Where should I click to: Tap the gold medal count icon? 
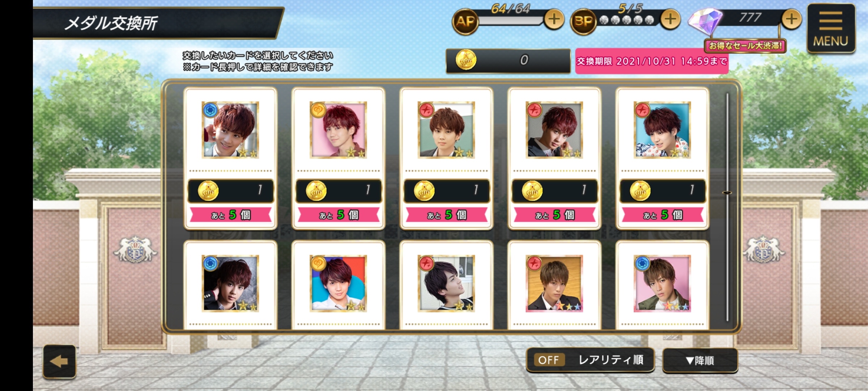click(x=465, y=60)
